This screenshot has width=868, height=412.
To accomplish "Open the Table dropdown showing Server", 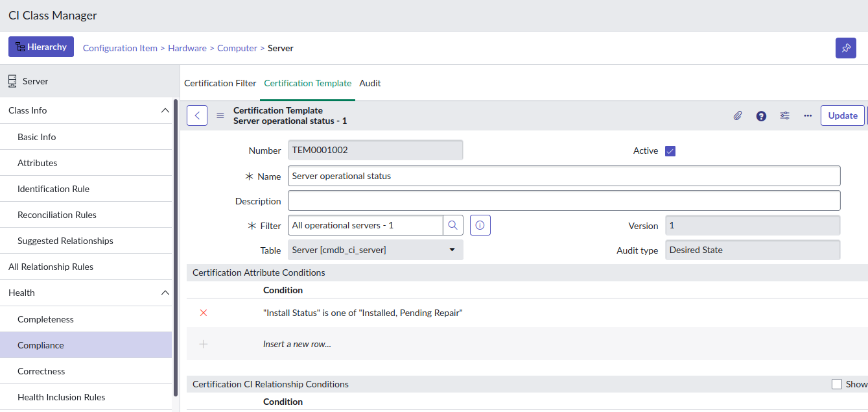I will tap(375, 250).
